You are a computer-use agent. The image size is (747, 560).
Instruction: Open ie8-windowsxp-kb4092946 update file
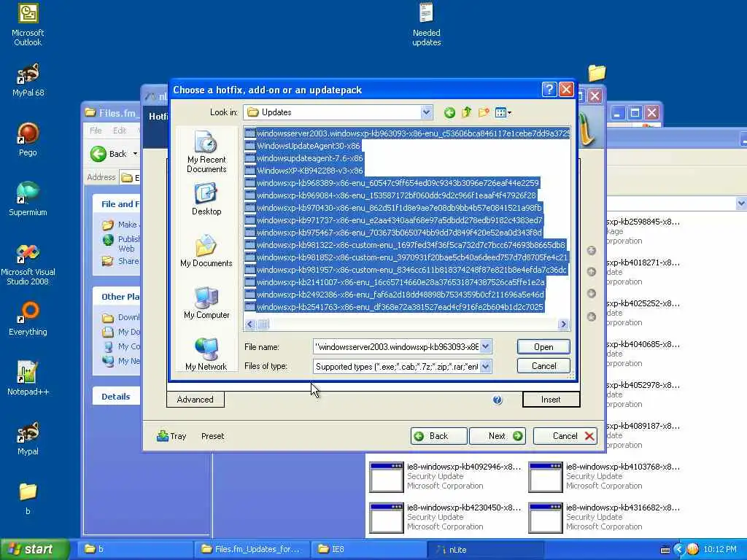pos(446,476)
